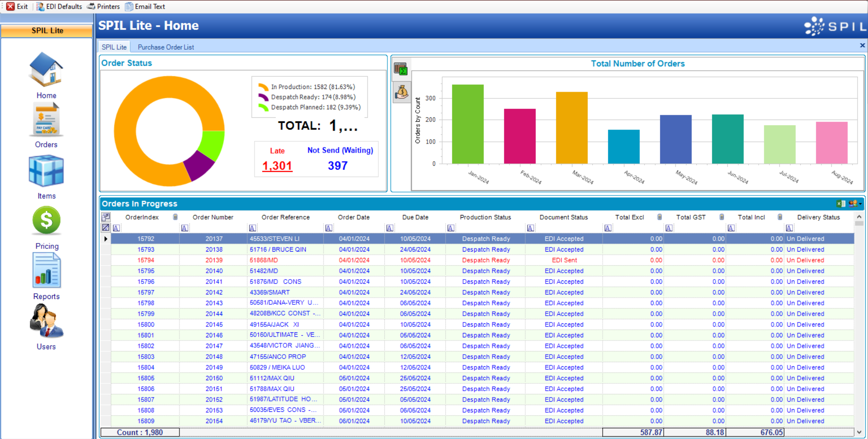Open filter condition for Order Number column
The height and width of the screenshot is (439, 868).
tap(184, 228)
